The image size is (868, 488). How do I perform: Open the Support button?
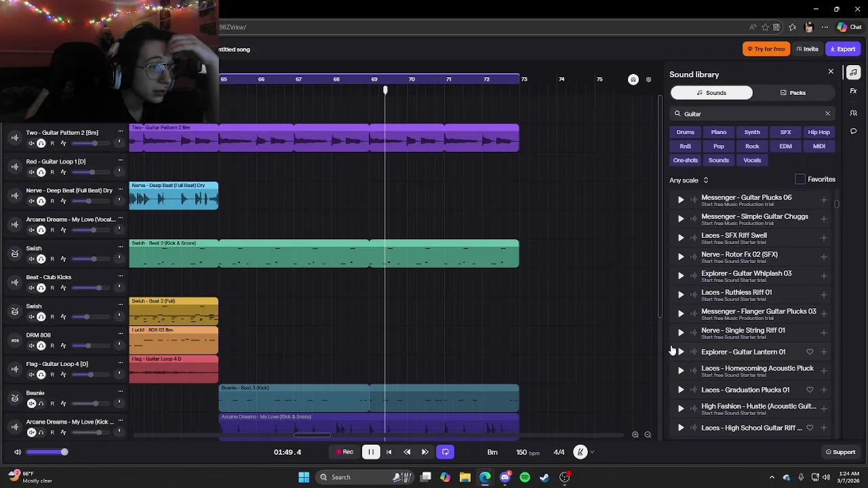840,452
